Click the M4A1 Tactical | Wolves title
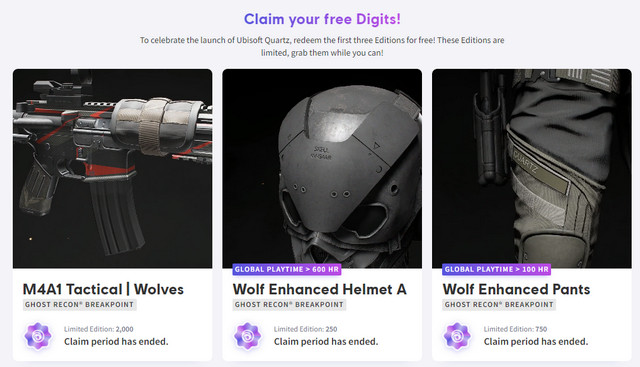This screenshot has width=640, height=367. tap(103, 289)
